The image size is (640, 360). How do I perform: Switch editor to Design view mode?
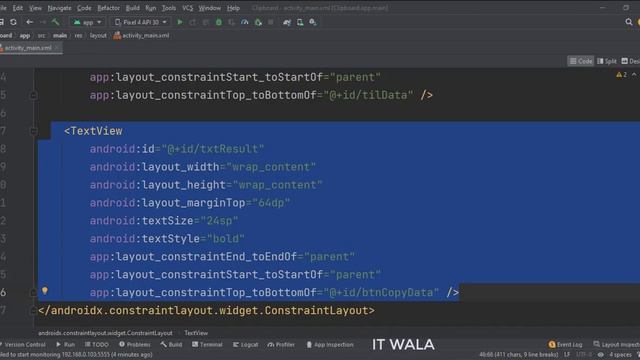point(631,61)
